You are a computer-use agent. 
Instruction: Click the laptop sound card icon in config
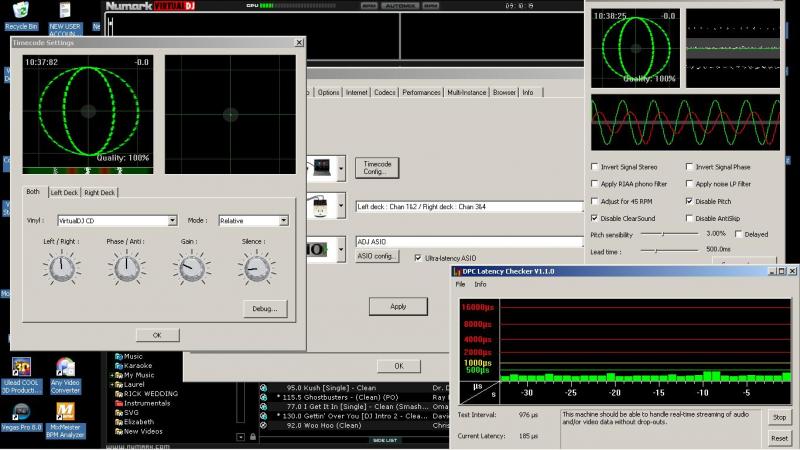(321, 167)
